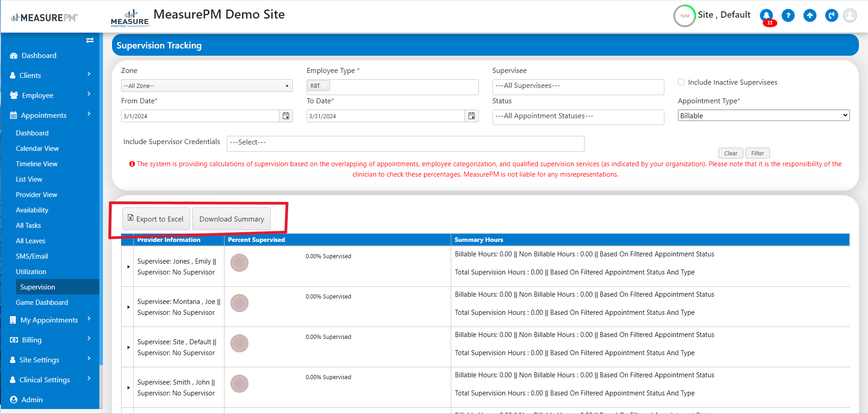This screenshot has width=868, height=414.
Task: Expand the Employee sidebar menu
Action: pyautogui.click(x=50, y=95)
